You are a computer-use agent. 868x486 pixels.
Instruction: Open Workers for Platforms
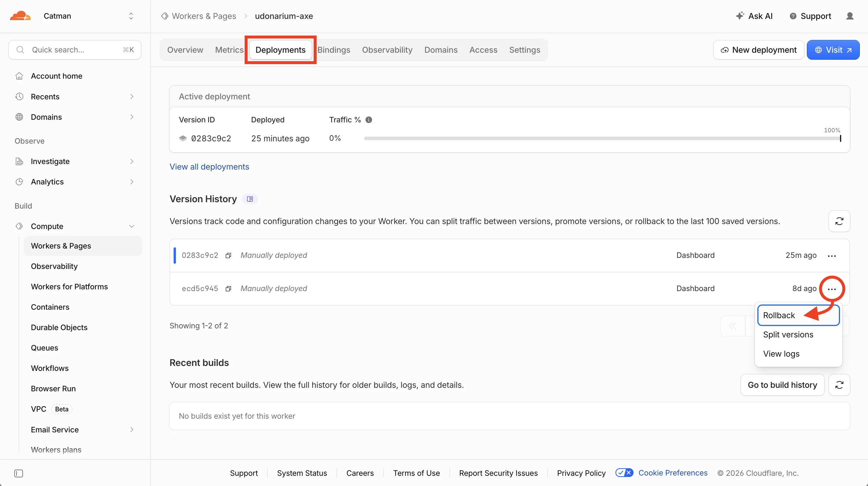tap(69, 286)
